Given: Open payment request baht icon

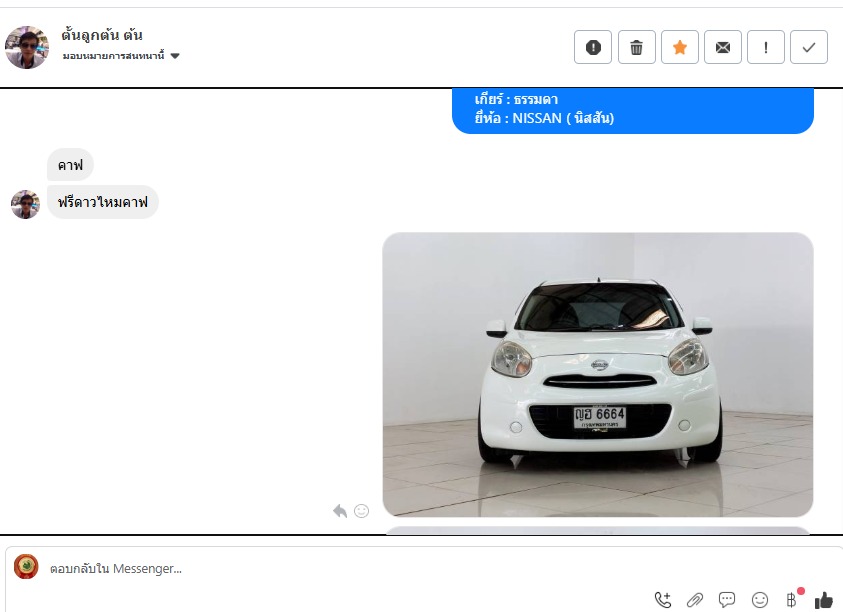Looking at the screenshot, I should pyautogui.click(x=792, y=599).
